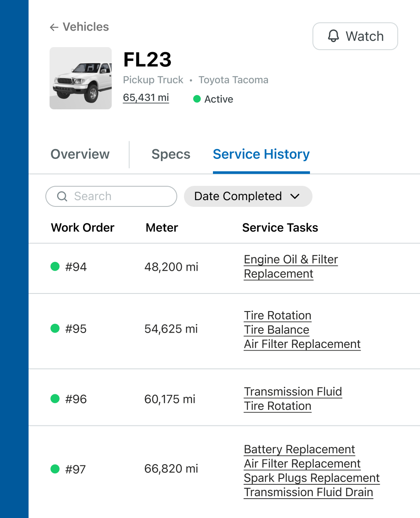Click the green status dot for #94
Image resolution: width=420 pixels, height=518 pixels.
tap(55, 267)
